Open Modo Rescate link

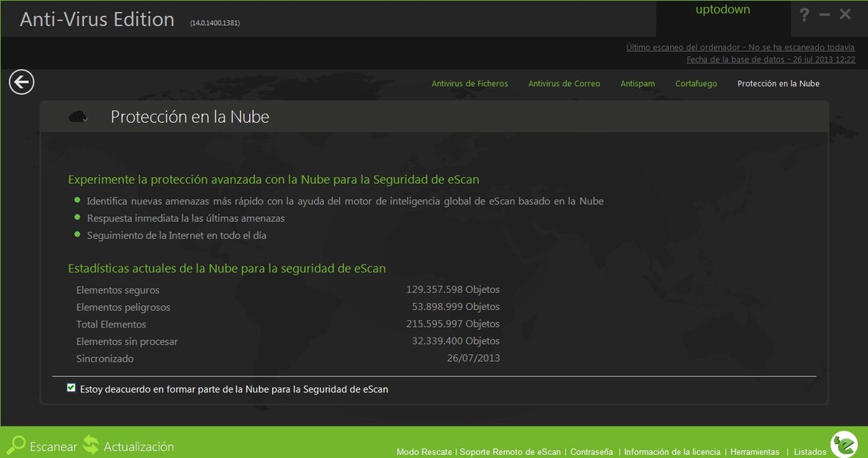[x=424, y=452]
